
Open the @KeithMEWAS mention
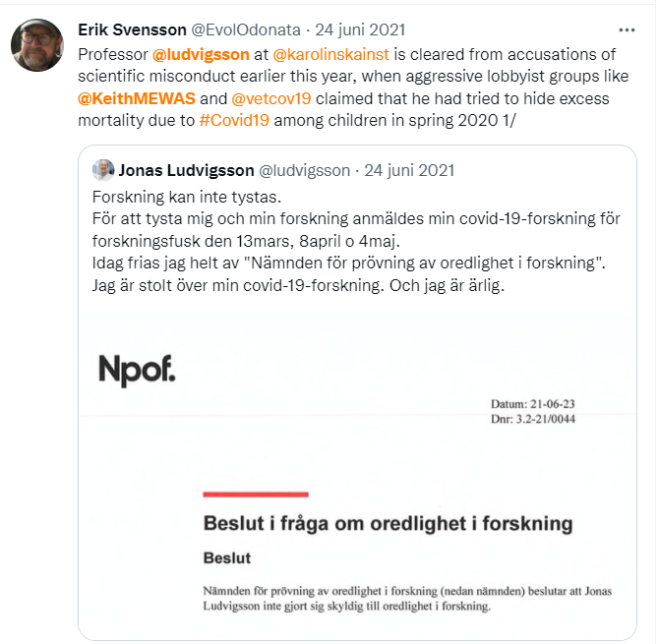click(136, 99)
